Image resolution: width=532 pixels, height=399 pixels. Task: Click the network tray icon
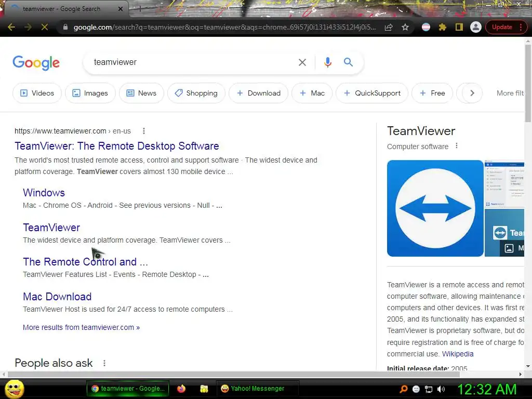click(429, 389)
